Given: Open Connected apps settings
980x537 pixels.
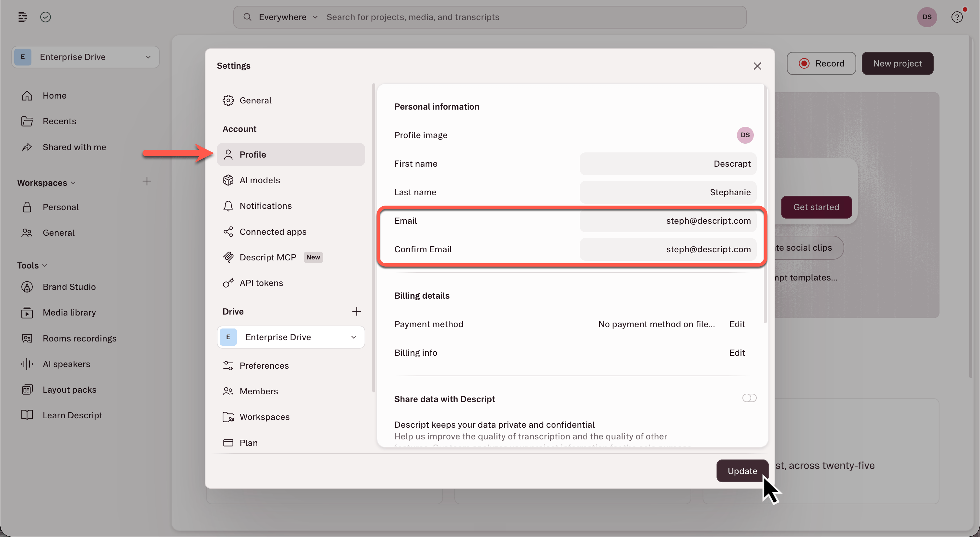Looking at the screenshot, I should (x=291, y=232).
